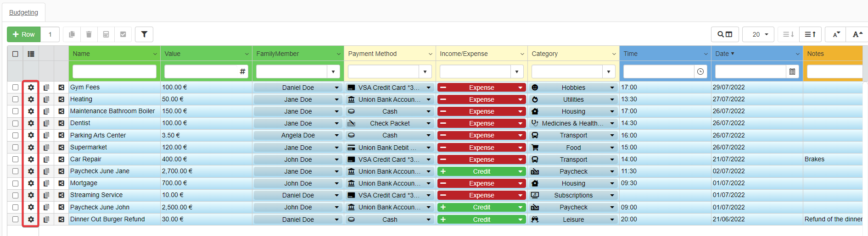868x236 pixels.
Task: Click expand icon for Car Repair row
Action: (x=61, y=159)
